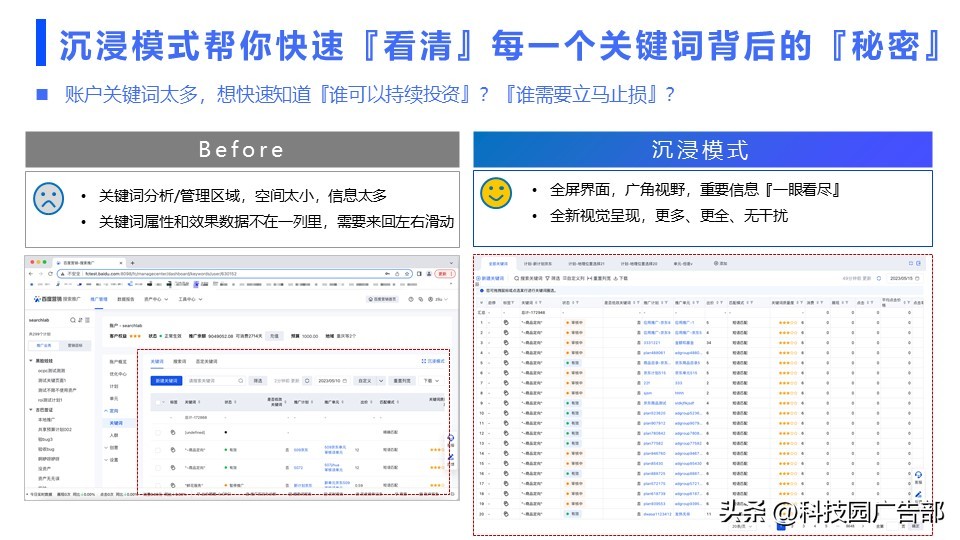This screenshot has height=540, width=960.
Task: Click the 沉浸模式 immersive mode link
Action: click(x=433, y=361)
